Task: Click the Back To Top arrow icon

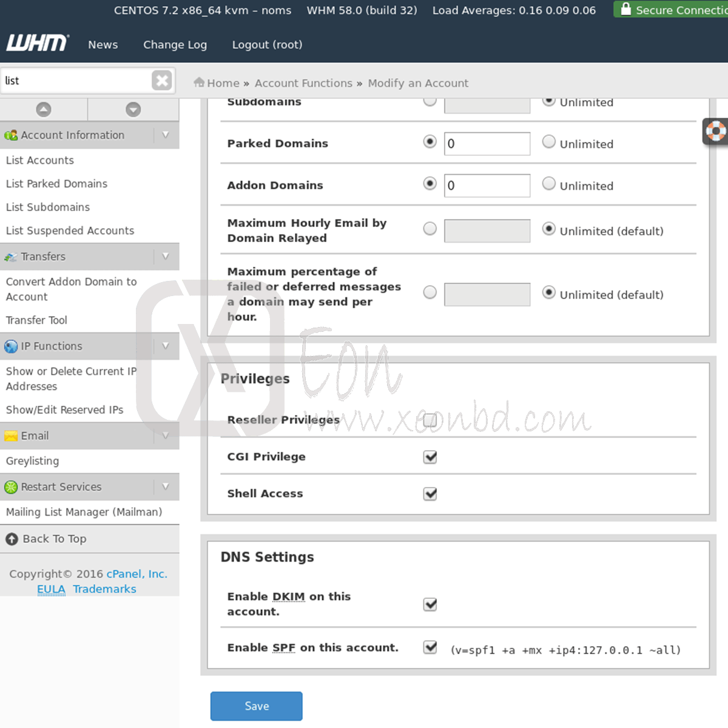Action: click(12, 539)
